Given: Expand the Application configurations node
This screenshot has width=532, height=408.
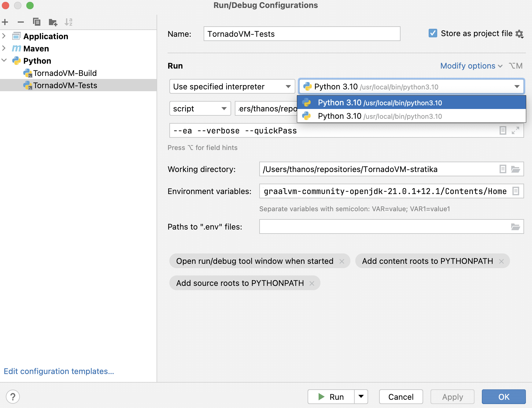Looking at the screenshot, I should (4, 36).
